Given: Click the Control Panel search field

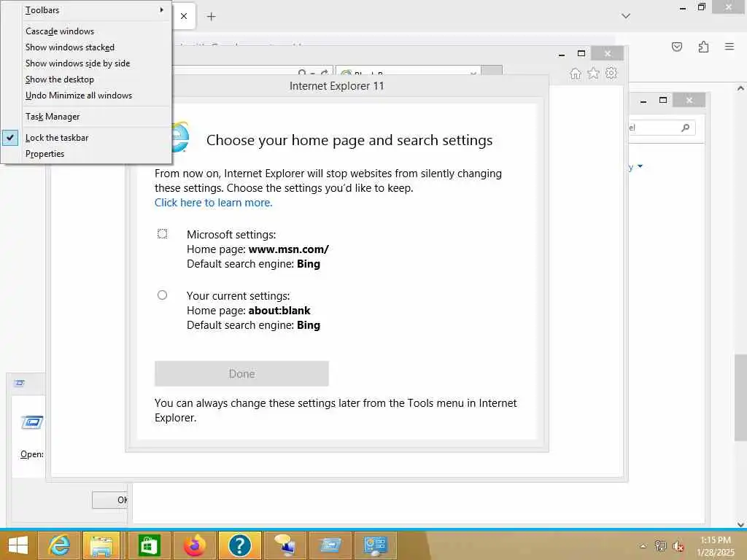Looking at the screenshot, I should (661, 128).
